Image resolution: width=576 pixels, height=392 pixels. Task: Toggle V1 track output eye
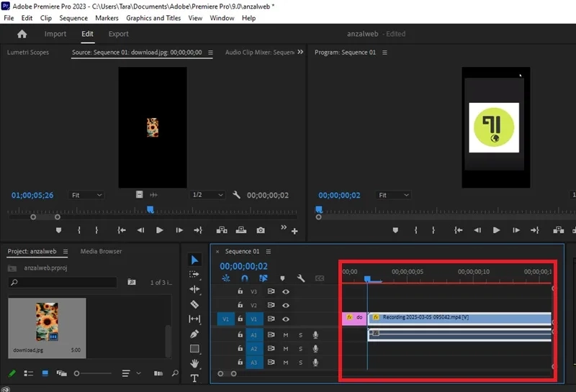coord(286,319)
